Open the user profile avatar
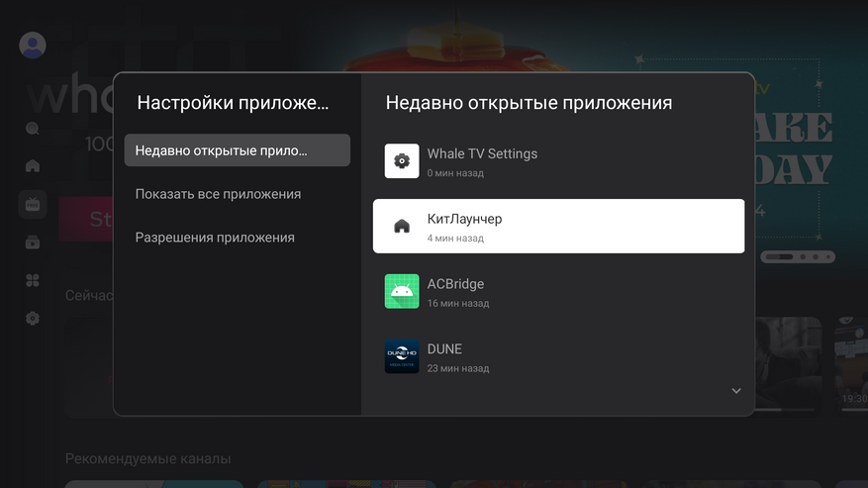This screenshot has height=488, width=868. [32, 45]
